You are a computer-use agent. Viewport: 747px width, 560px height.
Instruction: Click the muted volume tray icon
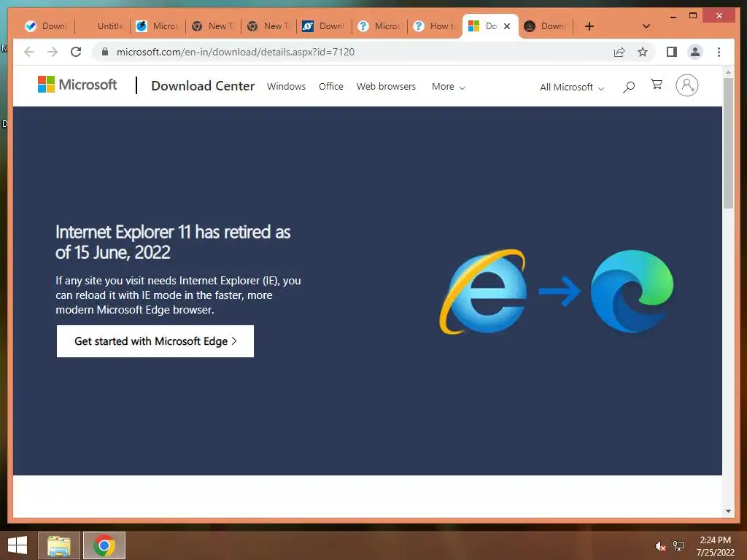[x=660, y=546]
